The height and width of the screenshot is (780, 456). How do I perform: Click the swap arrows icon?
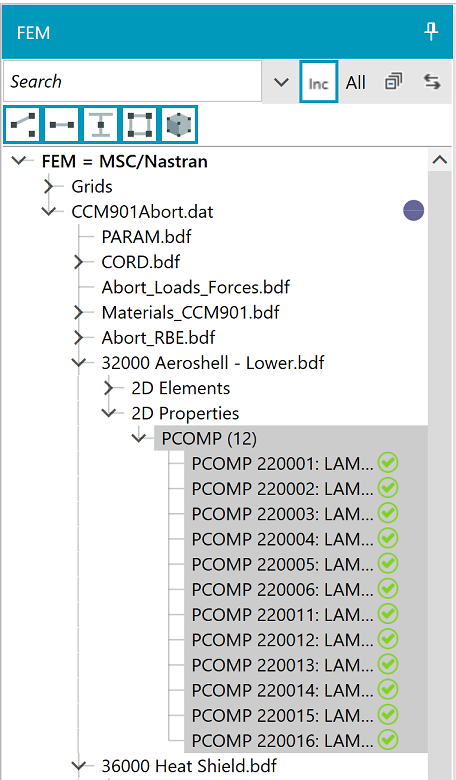(432, 82)
